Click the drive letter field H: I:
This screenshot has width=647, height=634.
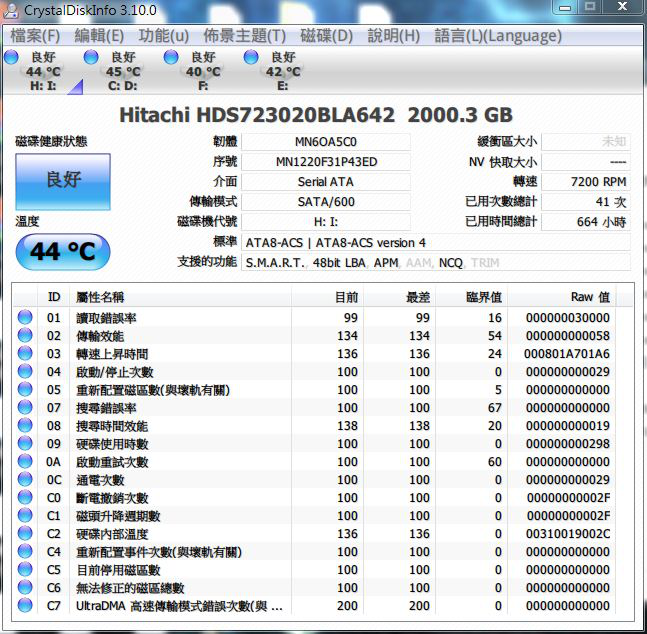(326, 222)
